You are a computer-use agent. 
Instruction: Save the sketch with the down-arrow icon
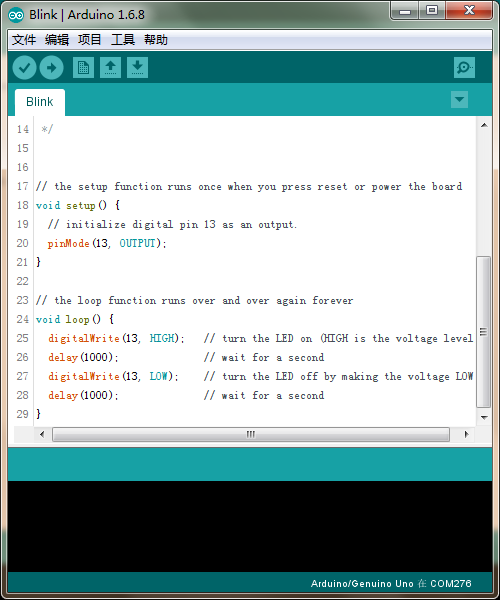137,68
